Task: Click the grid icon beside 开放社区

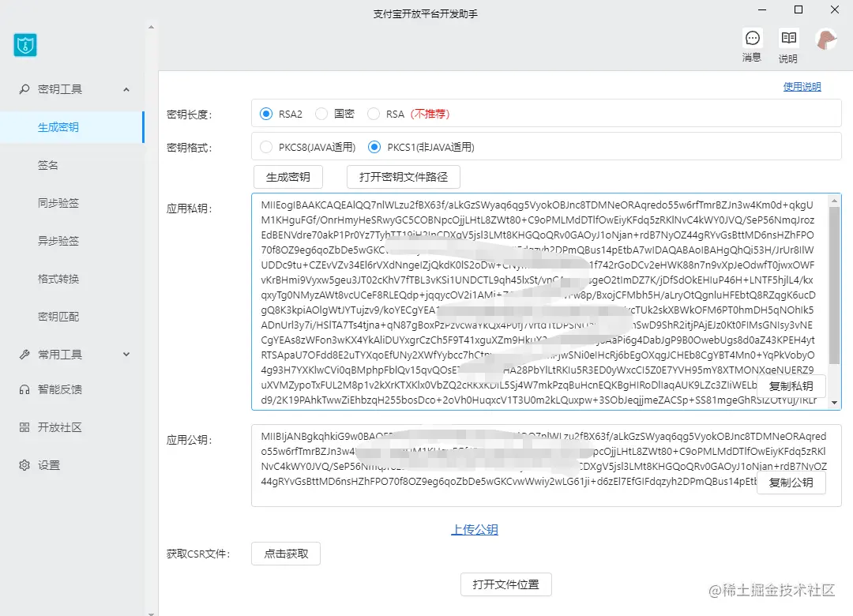Action: [x=24, y=427]
